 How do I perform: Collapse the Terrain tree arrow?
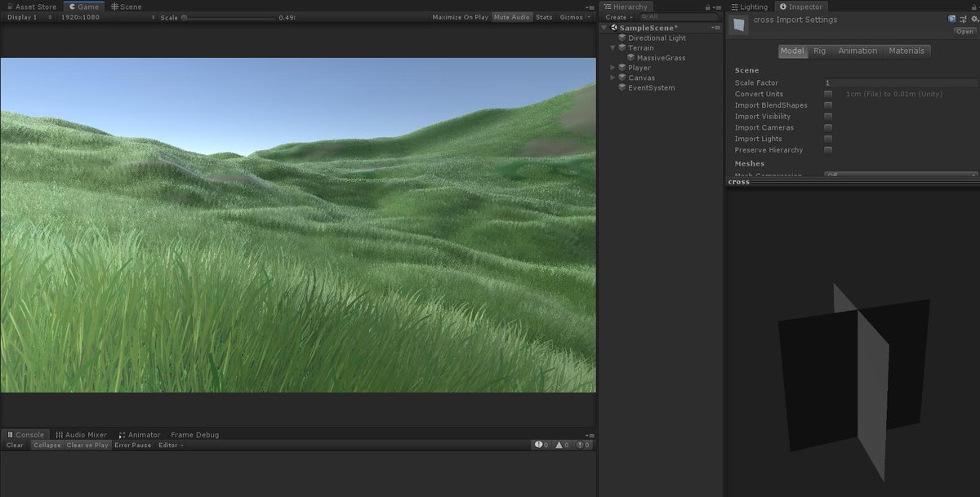[612, 48]
